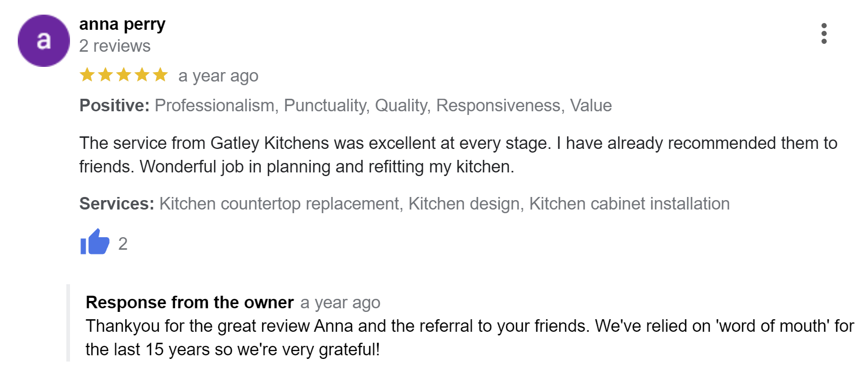Click the first gold rating star
The width and height of the screenshot is (868, 372).
tap(87, 75)
